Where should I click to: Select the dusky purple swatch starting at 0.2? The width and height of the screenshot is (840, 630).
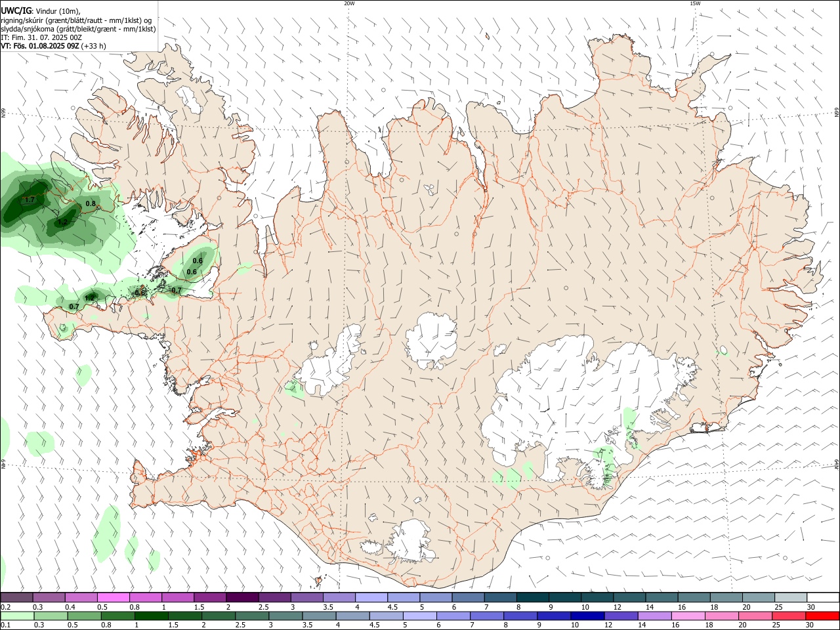[x=17, y=597]
